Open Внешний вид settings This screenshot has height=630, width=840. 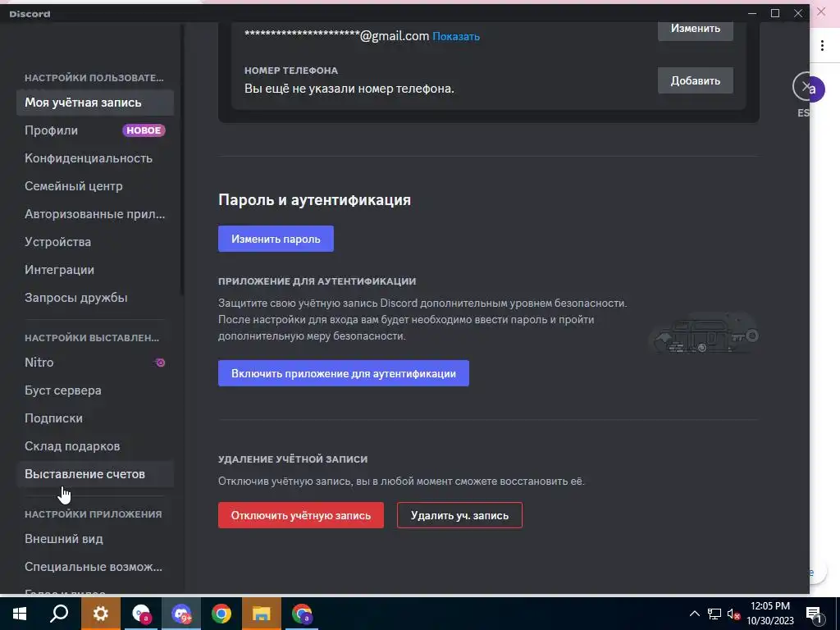click(95, 539)
